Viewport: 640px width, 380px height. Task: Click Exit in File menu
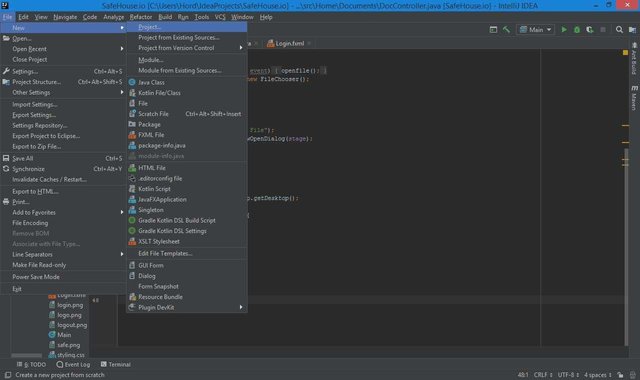(63, 289)
